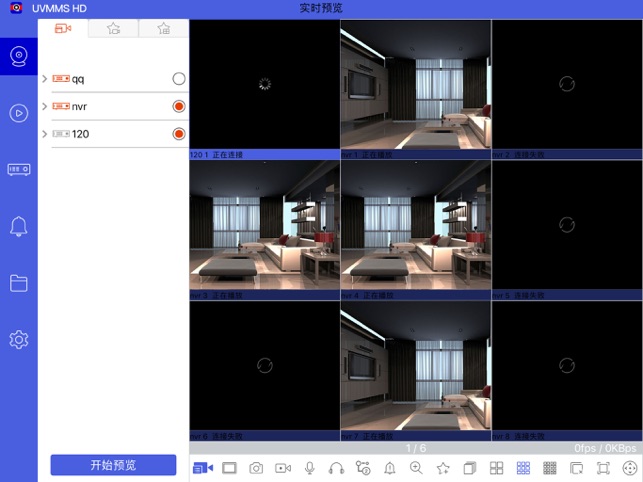Toggle fullscreen icon in toolbar
Screen dimensions: 643x482
603,468
